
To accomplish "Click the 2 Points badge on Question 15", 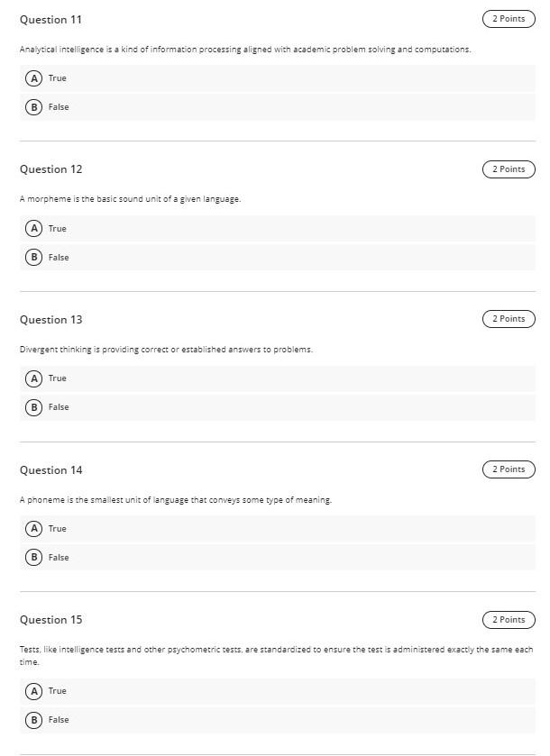I will [x=509, y=619].
